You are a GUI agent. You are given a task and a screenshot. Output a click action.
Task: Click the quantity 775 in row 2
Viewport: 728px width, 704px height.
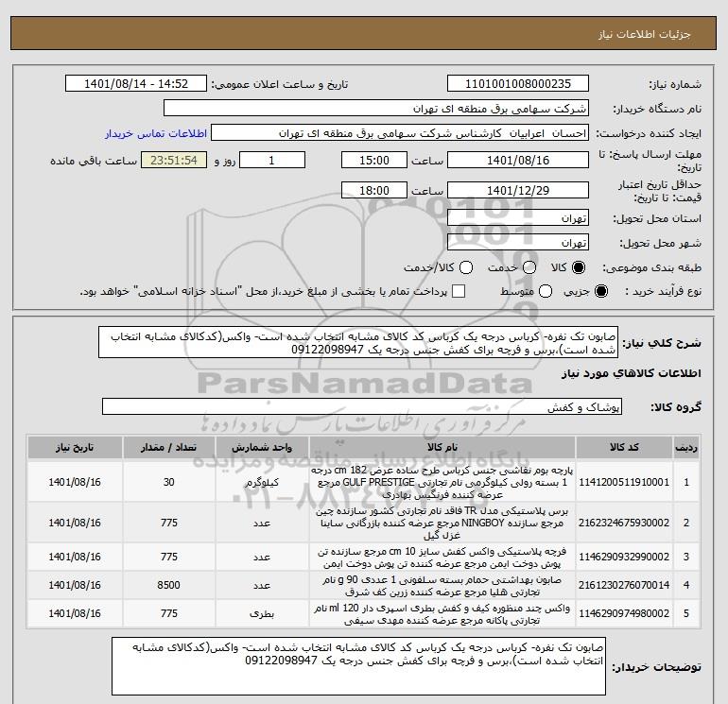[168, 523]
